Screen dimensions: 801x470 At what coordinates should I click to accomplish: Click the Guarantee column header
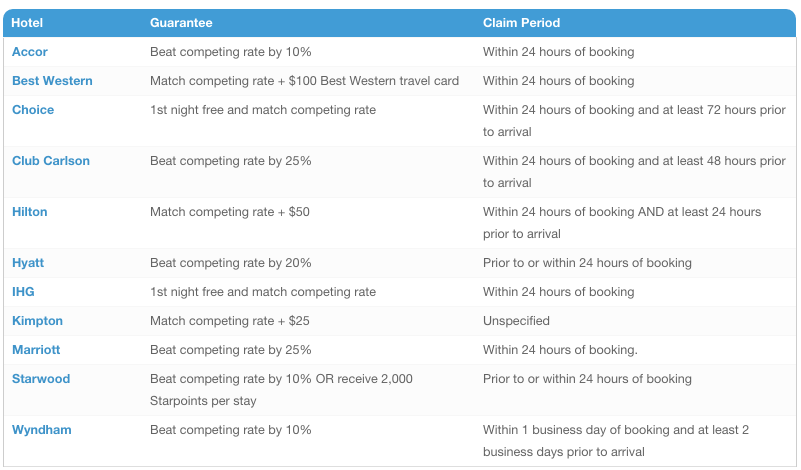[x=181, y=23]
